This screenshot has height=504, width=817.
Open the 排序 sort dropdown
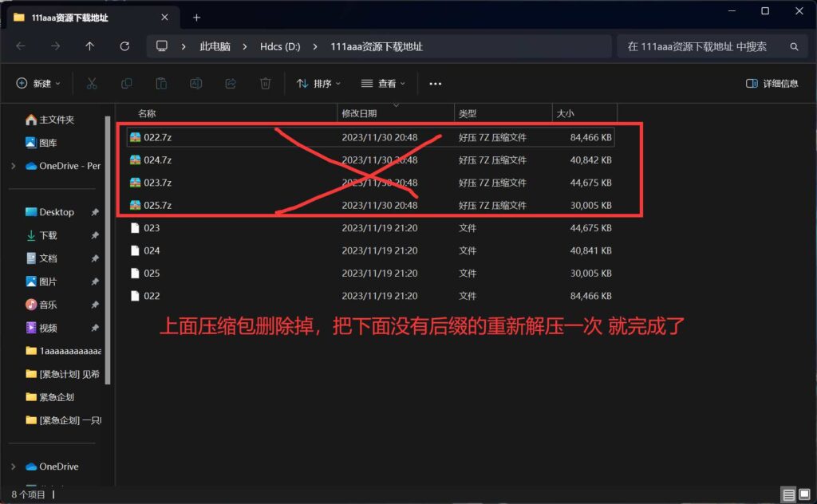point(318,83)
